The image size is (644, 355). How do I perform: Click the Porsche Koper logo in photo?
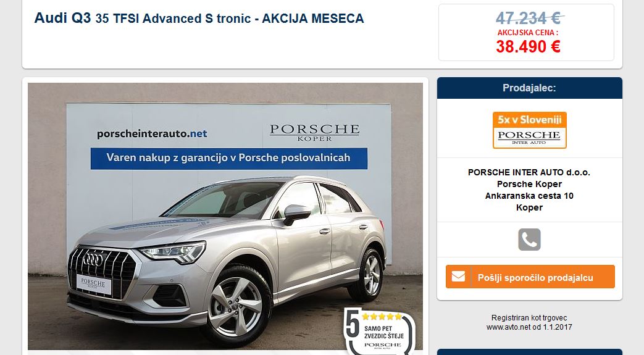[x=315, y=133]
